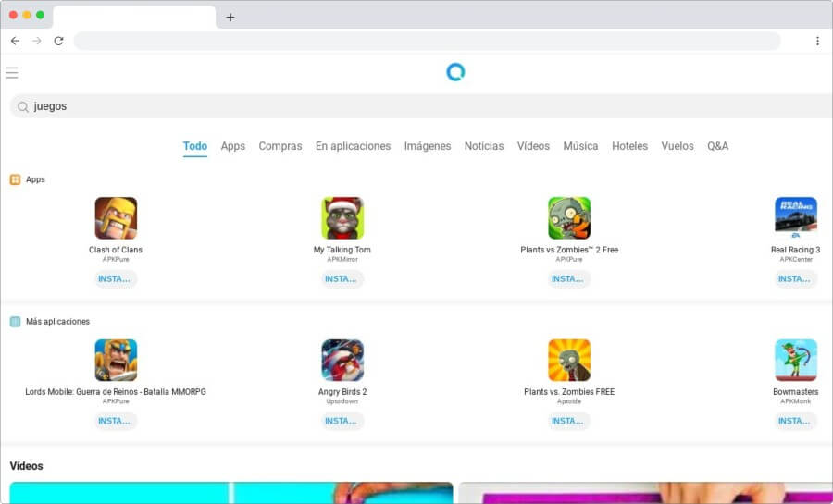The width and height of the screenshot is (833, 504).
Task: Click the 'Clash of Clans' title text
Action: [116, 250]
